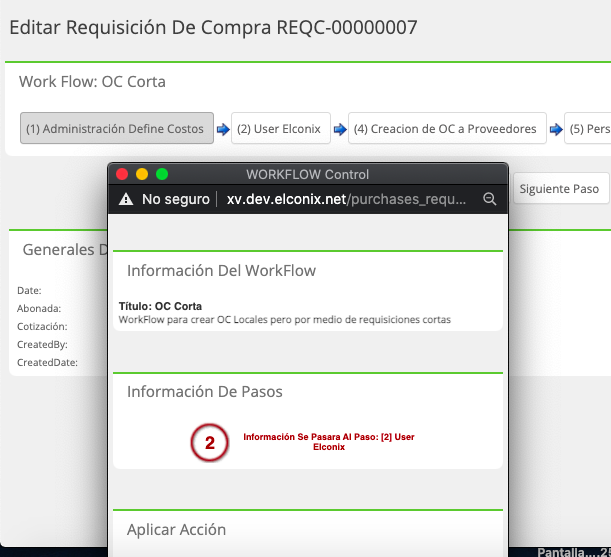Screen dimensions: 611x557
Task: Click the xv.dev.elconix.net URL in address bar
Action: coord(346,199)
